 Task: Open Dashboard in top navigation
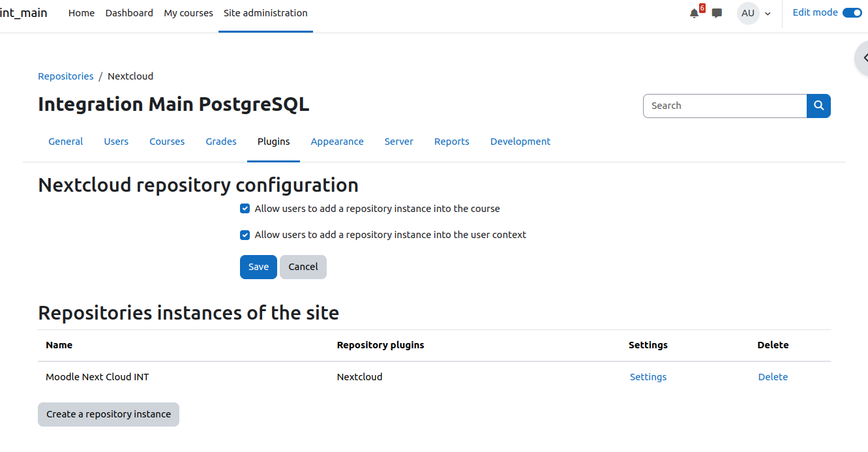[x=129, y=13]
